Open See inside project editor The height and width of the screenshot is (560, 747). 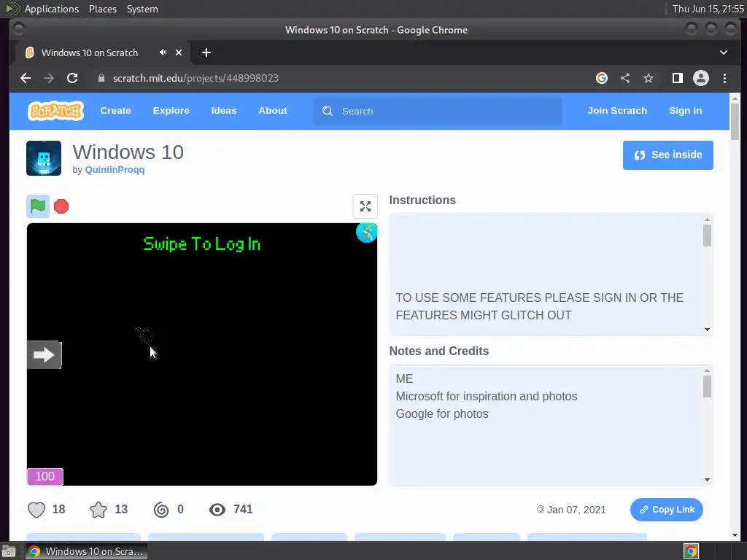[x=668, y=155]
